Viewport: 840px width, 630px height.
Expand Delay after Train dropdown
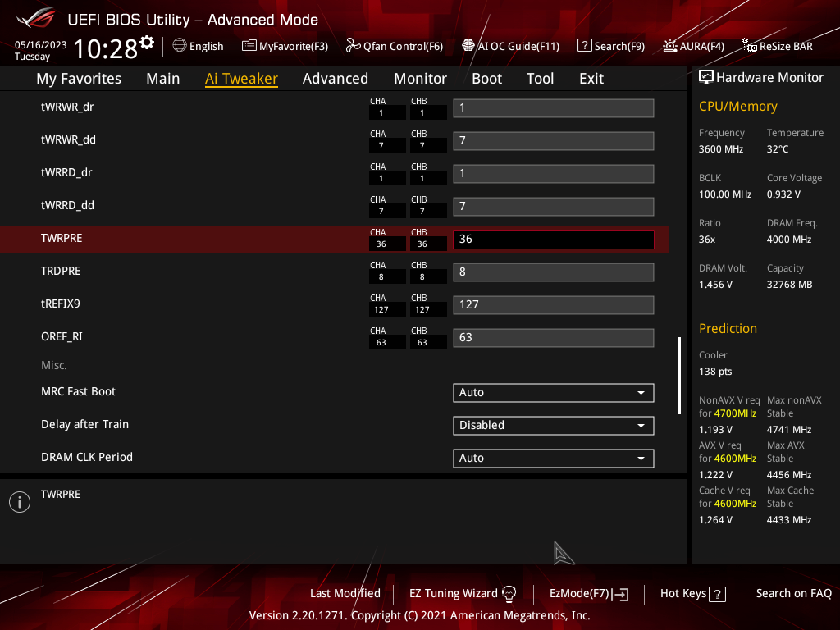coord(554,426)
